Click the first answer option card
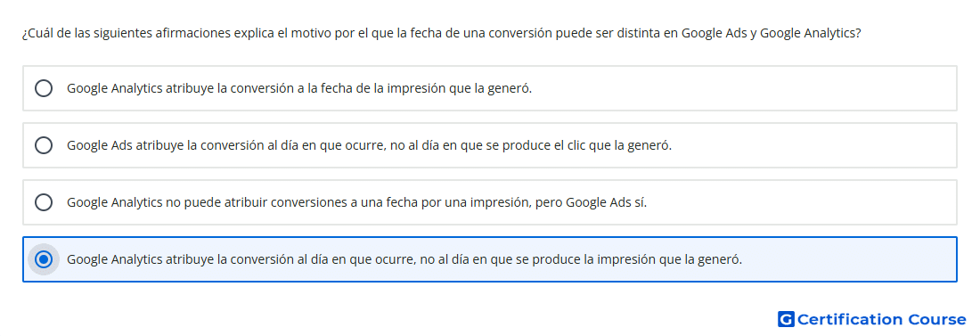This screenshot has height=336, width=980. [490, 88]
